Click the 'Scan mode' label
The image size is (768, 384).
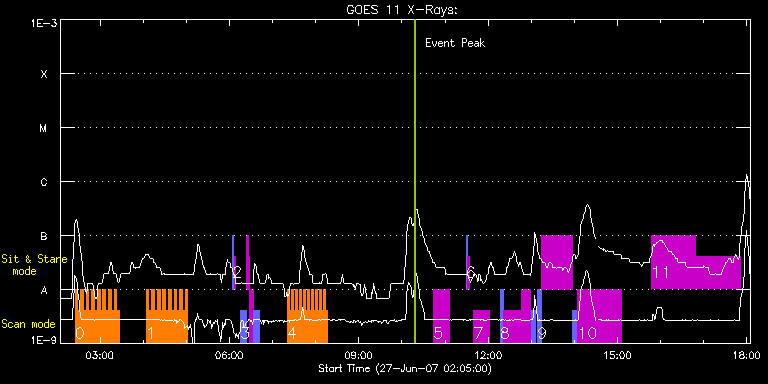pos(28,324)
